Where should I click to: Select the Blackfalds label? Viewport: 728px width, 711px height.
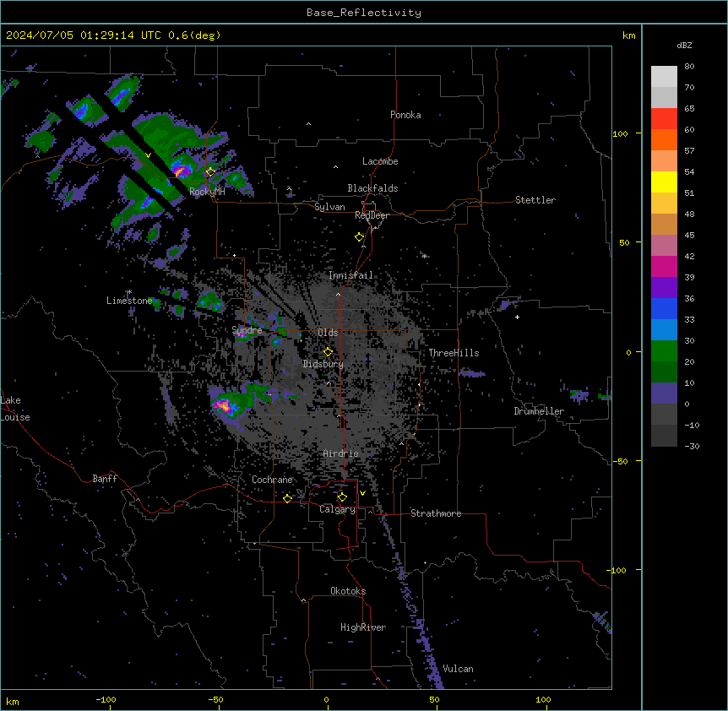tap(372, 188)
